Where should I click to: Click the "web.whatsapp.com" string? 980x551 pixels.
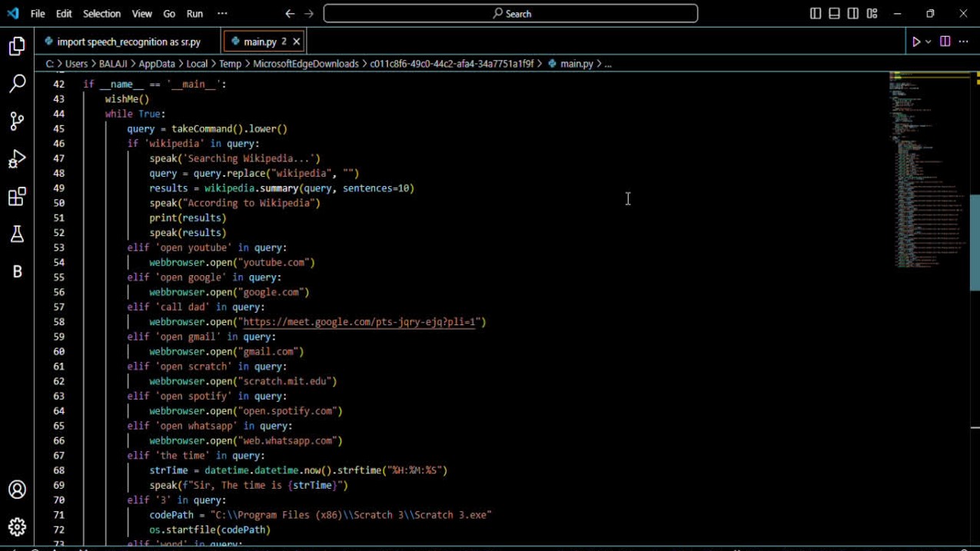click(287, 441)
